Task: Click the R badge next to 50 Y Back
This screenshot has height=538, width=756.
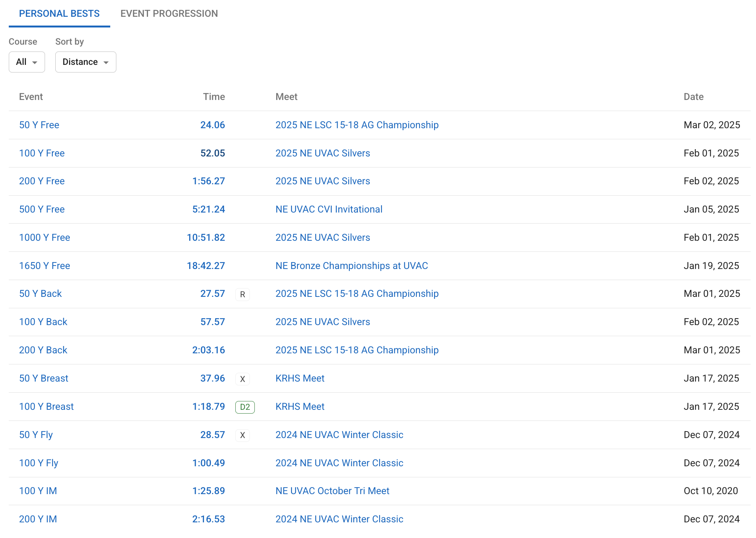Action: [x=242, y=295]
